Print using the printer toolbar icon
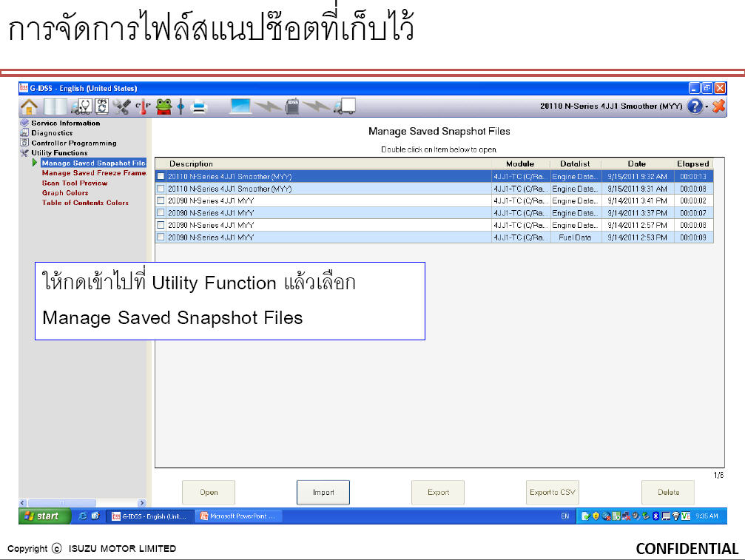The image size is (745, 560). click(199, 107)
